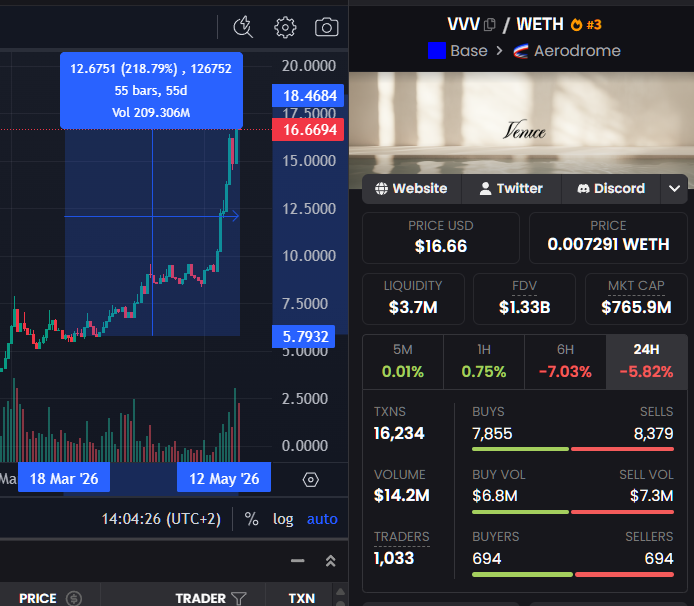This screenshot has height=606, width=694.
Task: Click the red sell volume progress bar
Action: coord(622,512)
